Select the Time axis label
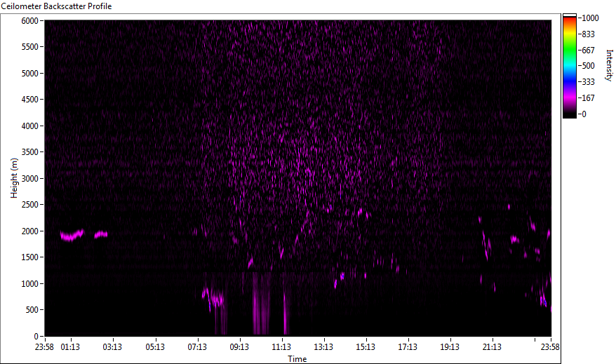Image resolution: width=616 pixels, height=364 pixels. [297, 359]
